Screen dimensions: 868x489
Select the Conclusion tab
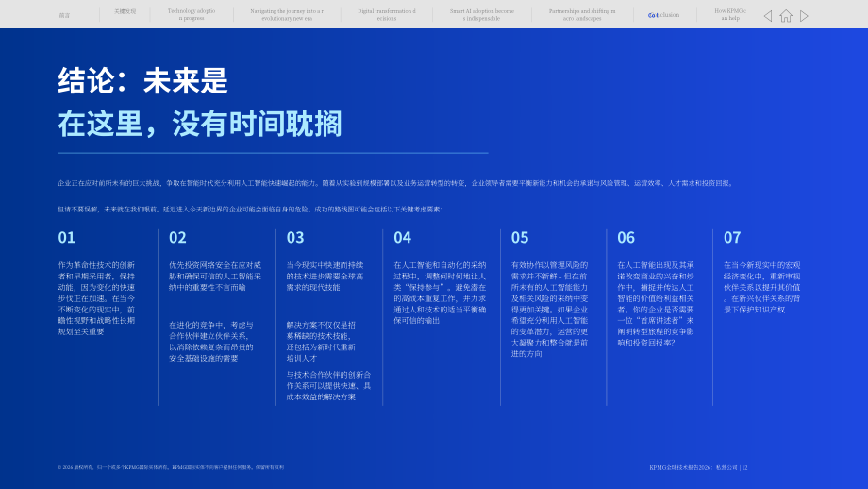point(663,15)
